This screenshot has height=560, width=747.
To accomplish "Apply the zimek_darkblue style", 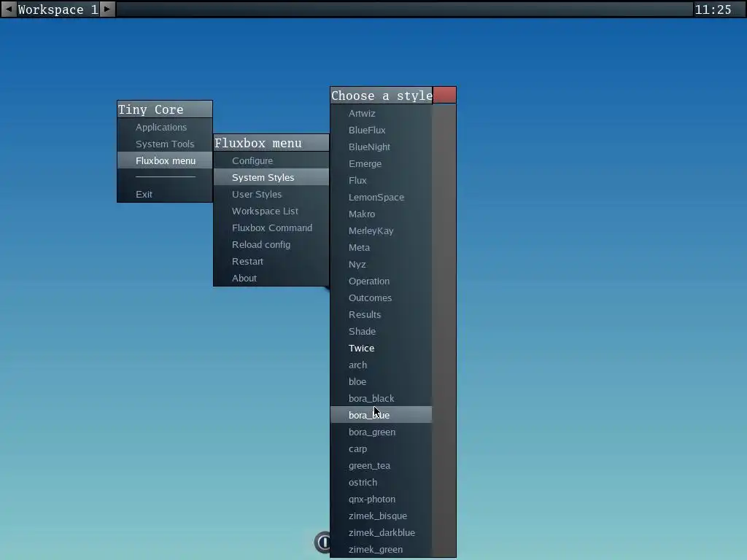I will coord(381,533).
